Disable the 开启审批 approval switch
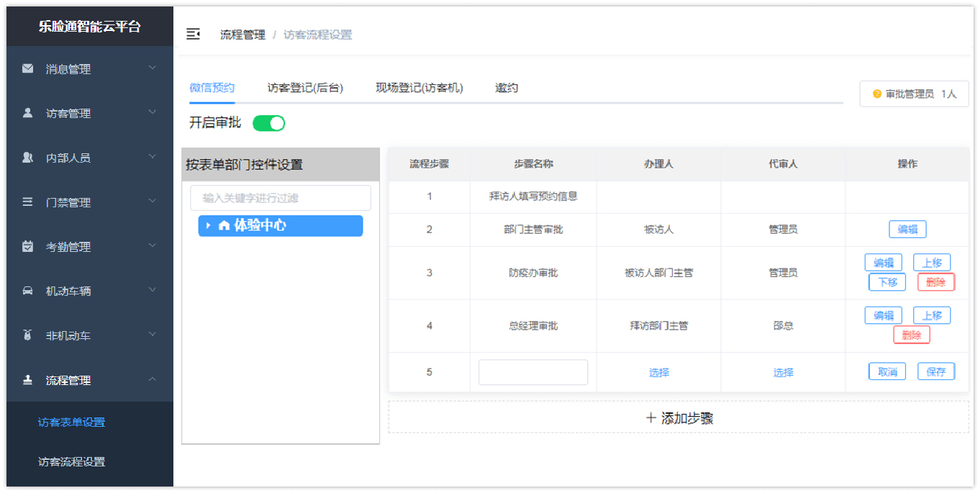The height and width of the screenshot is (493, 980). (268, 123)
